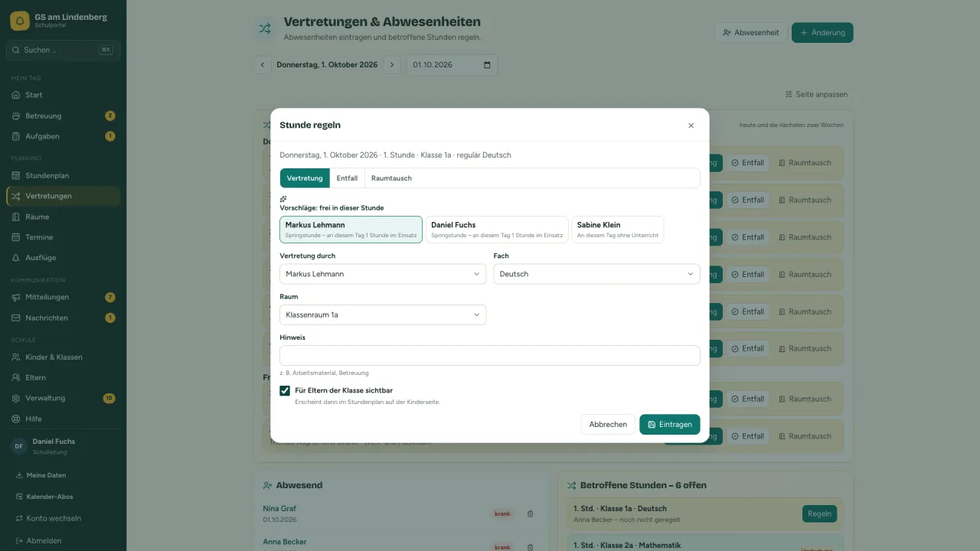Open the Fach dropdown showing Deutsch
Screen dimensions: 980x551
pyautogui.click(x=596, y=274)
